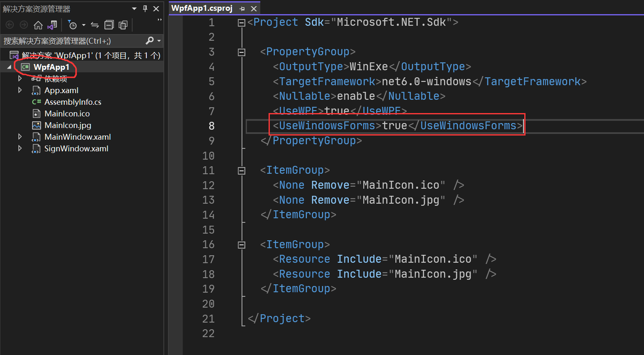Viewport: 644px width, 355px height.
Task: Select SignWindow.xaml in the tree
Action: (x=76, y=148)
